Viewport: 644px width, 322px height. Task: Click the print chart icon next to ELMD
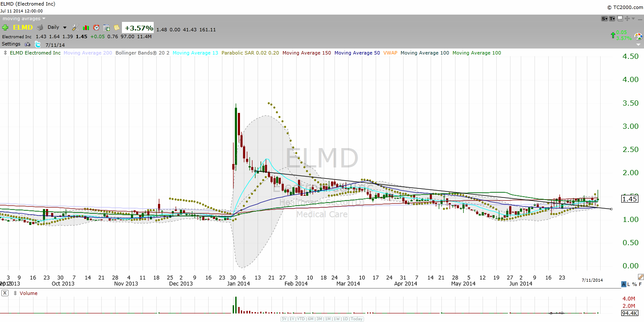tap(39, 27)
